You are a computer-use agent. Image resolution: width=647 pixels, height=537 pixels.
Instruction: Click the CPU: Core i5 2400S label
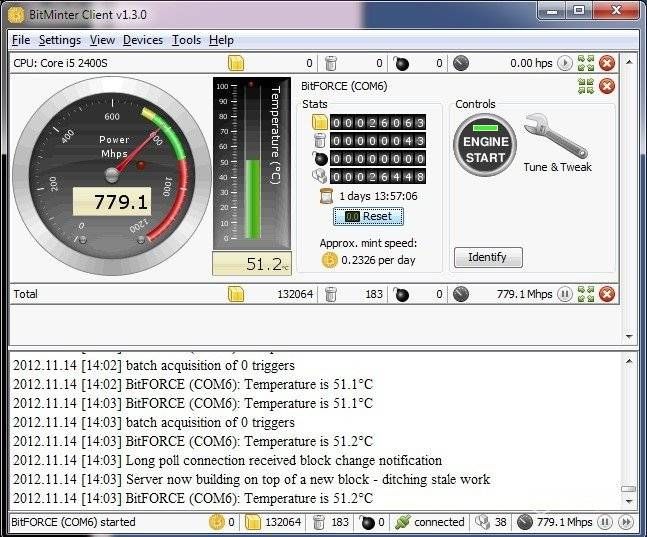[60, 63]
